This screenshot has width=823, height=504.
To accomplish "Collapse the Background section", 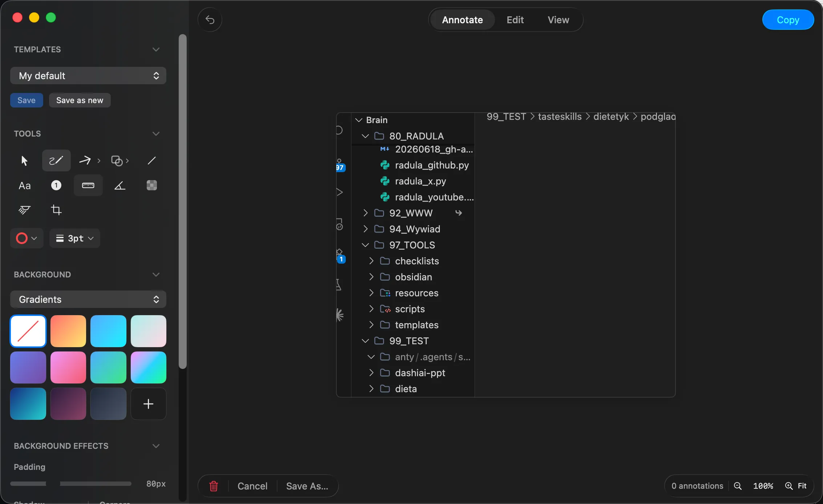I will click(x=156, y=275).
